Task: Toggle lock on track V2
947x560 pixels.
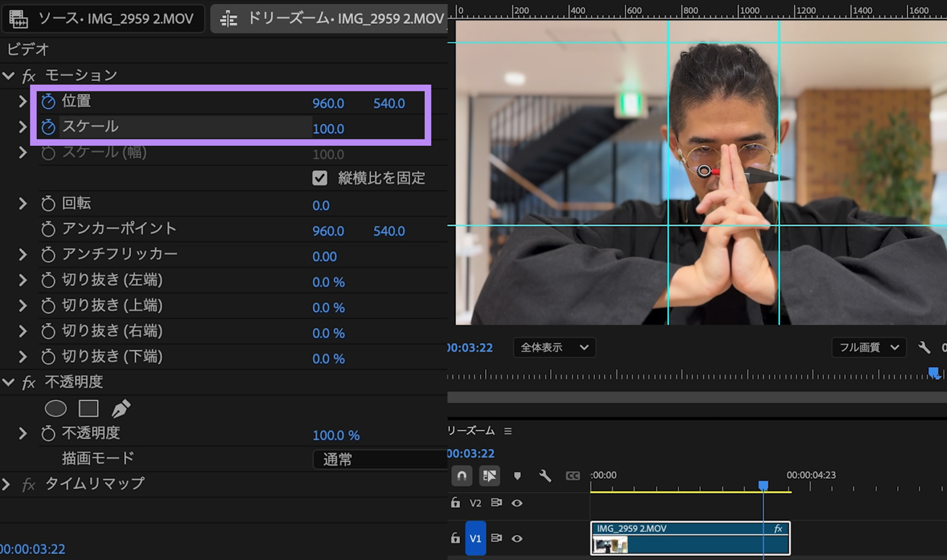Action: point(455,503)
